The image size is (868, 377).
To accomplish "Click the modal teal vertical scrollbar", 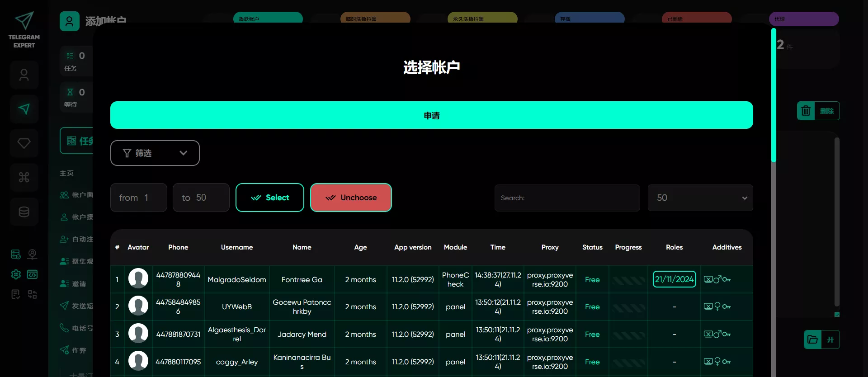I will coord(774,95).
